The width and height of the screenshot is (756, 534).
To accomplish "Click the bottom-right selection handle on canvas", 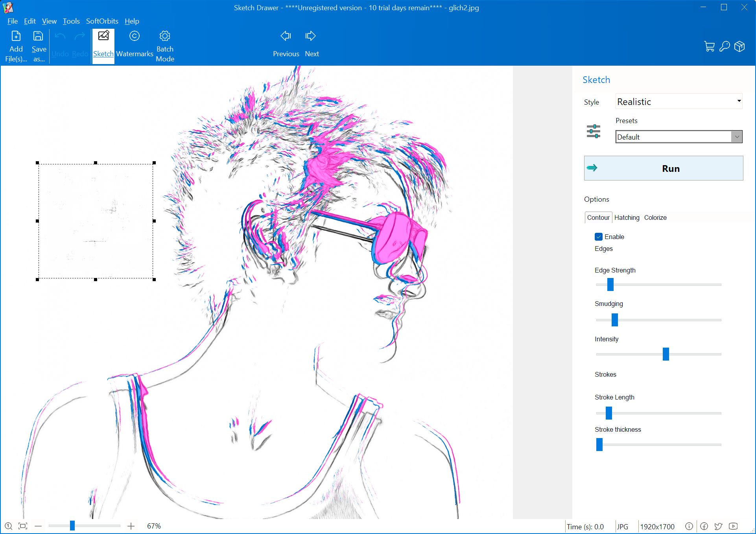I will 154,280.
